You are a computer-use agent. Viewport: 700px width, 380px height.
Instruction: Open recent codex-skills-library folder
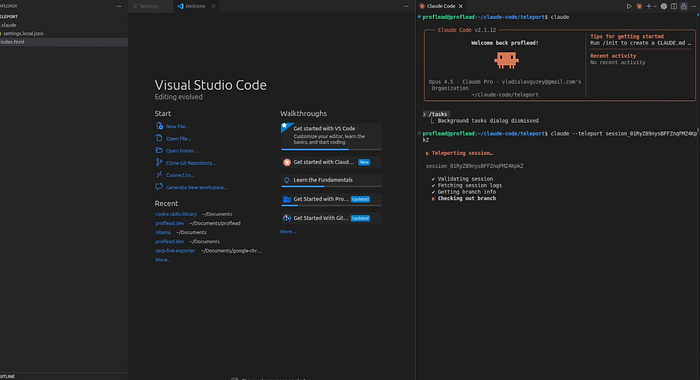[x=176, y=214]
